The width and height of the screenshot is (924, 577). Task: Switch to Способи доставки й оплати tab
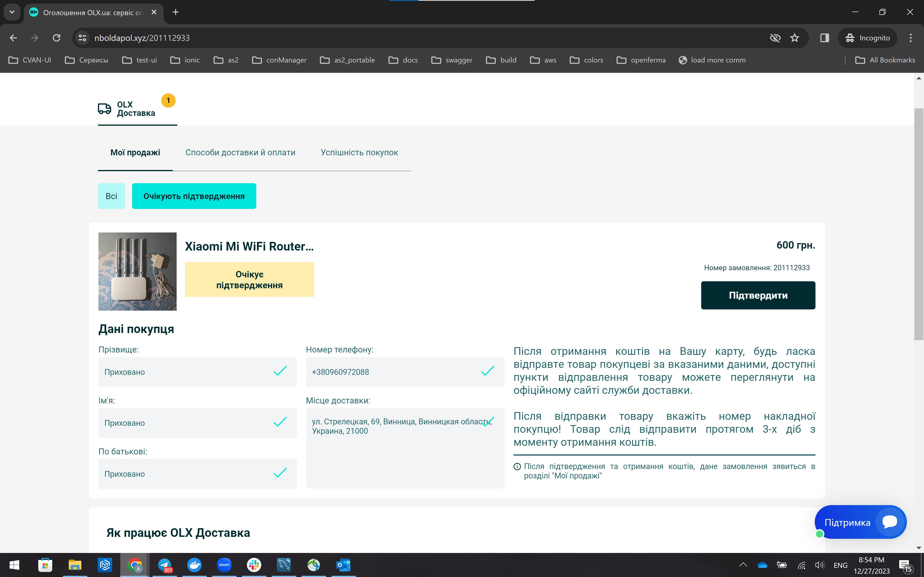click(x=240, y=153)
